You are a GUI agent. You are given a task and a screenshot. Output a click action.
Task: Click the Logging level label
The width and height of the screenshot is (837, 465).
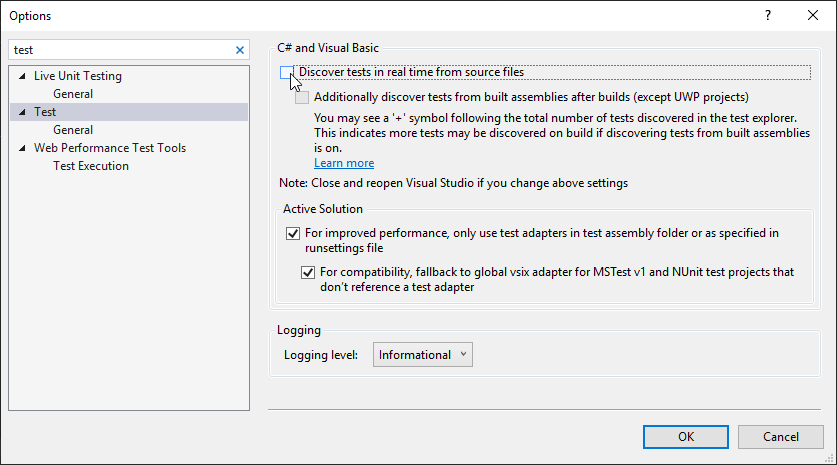321,355
